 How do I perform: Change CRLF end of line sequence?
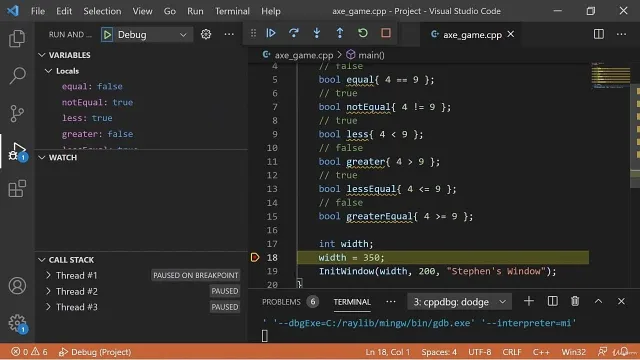512,352
